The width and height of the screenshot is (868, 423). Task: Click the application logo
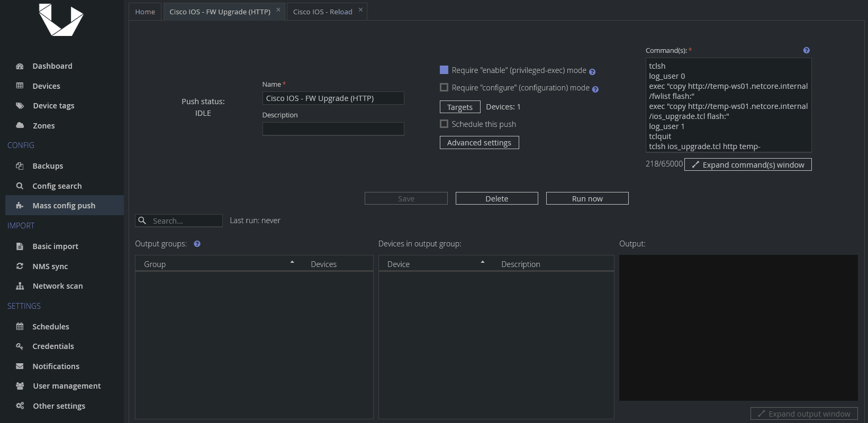61,20
